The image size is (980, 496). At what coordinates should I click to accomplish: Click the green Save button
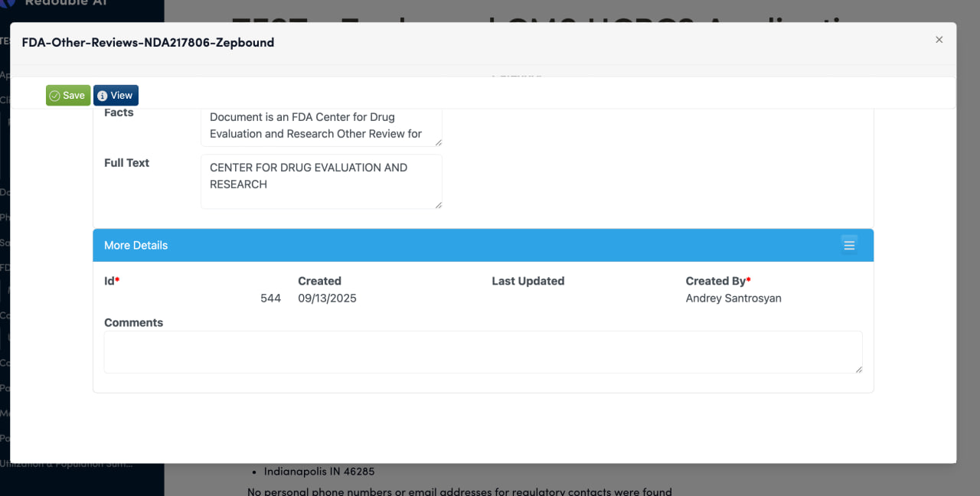point(68,96)
